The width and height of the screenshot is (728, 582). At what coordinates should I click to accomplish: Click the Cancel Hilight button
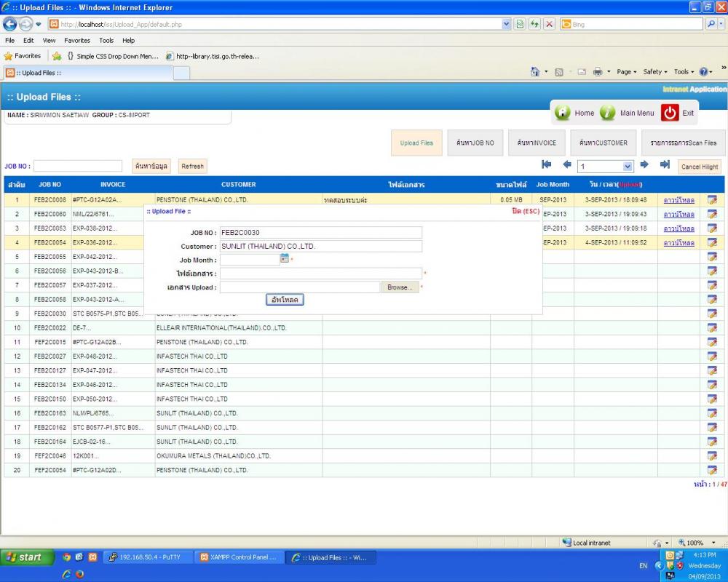pos(700,167)
